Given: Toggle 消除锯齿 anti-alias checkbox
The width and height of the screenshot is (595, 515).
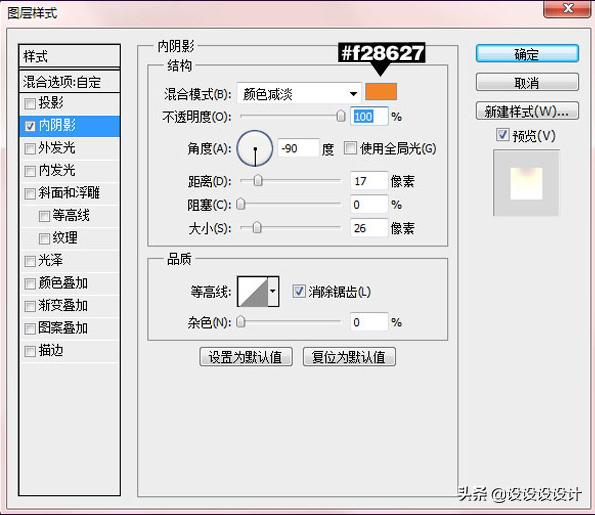Looking at the screenshot, I should (299, 291).
